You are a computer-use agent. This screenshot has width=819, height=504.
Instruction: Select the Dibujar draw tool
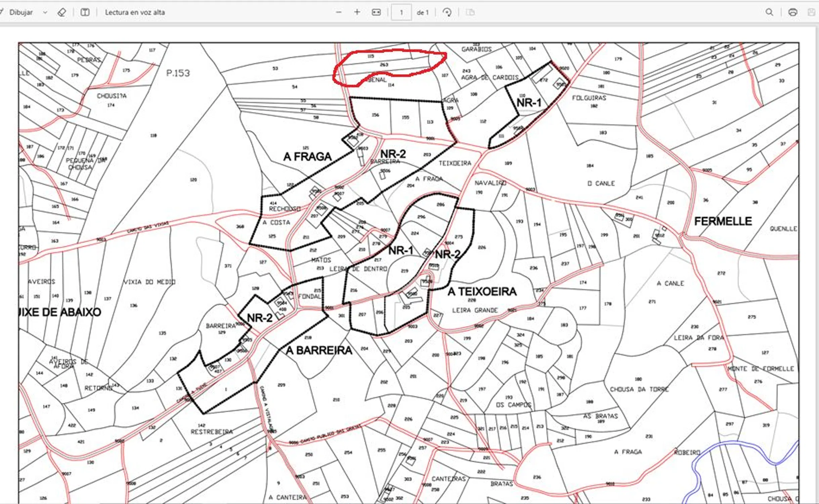(20, 12)
